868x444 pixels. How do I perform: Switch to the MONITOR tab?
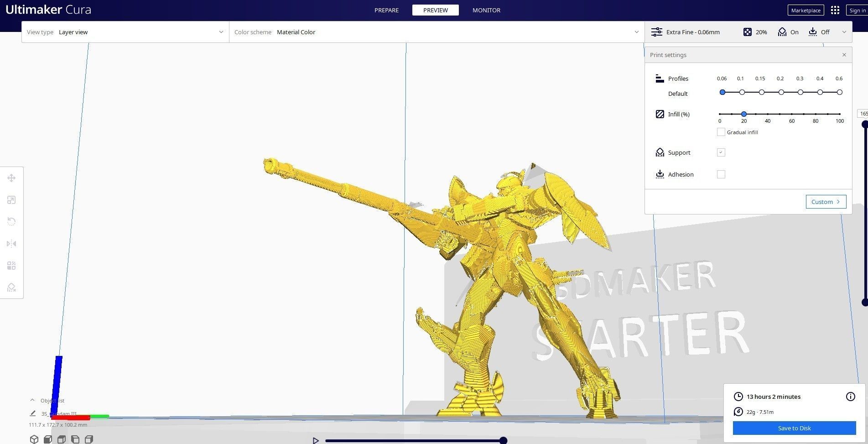(486, 10)
